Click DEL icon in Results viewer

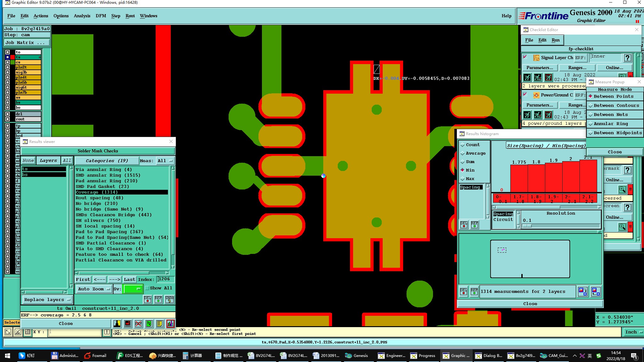[147, 299]
